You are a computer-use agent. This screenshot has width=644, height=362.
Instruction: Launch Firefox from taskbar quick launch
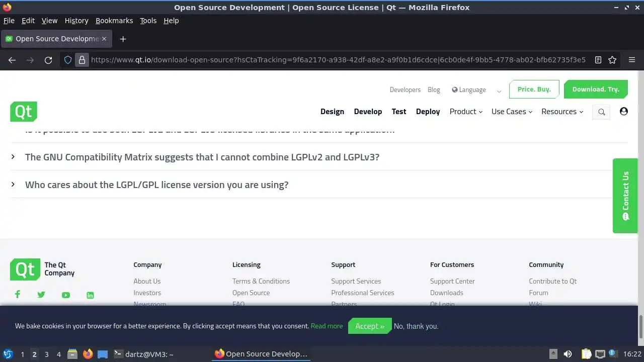click(x=88, y=354)
